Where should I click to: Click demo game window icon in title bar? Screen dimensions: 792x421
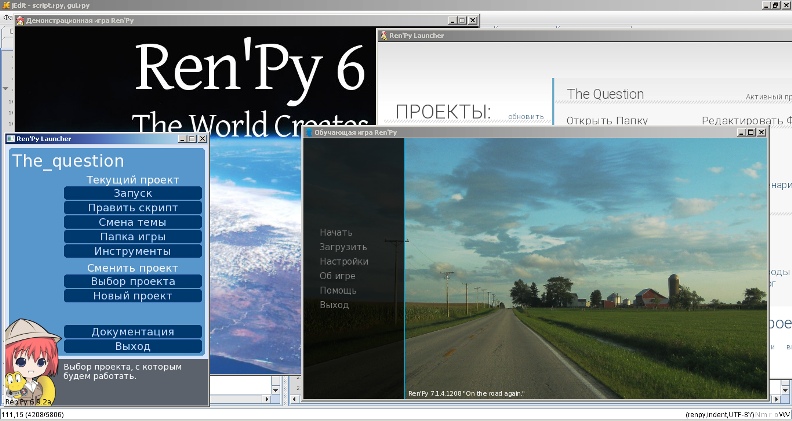[x=20, y=21]
